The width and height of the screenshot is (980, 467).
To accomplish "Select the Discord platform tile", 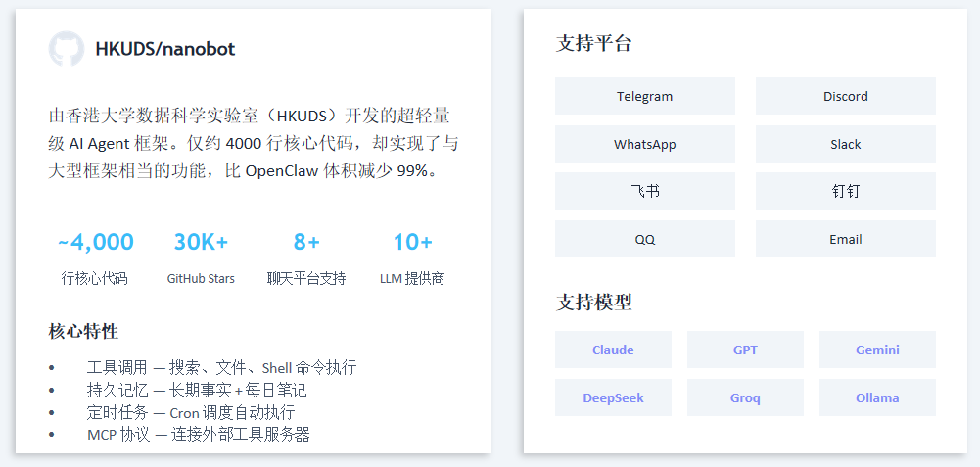I will (x=846, y=96).
